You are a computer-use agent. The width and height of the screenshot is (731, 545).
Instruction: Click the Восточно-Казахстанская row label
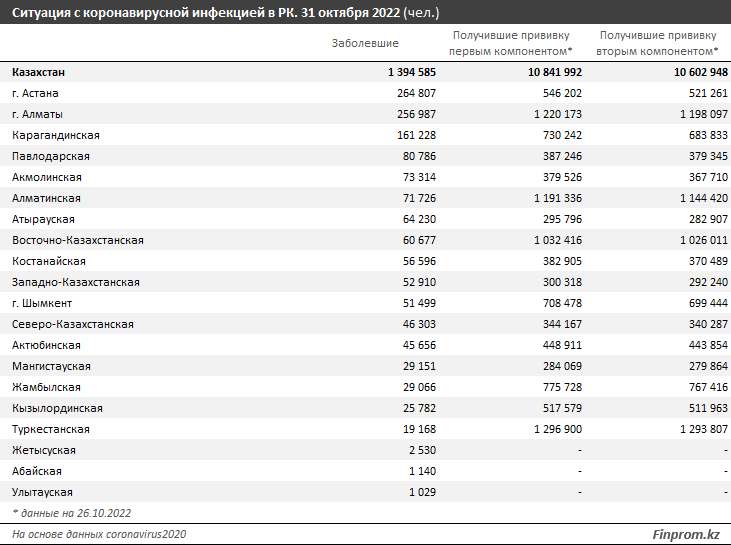click(78, 240)
